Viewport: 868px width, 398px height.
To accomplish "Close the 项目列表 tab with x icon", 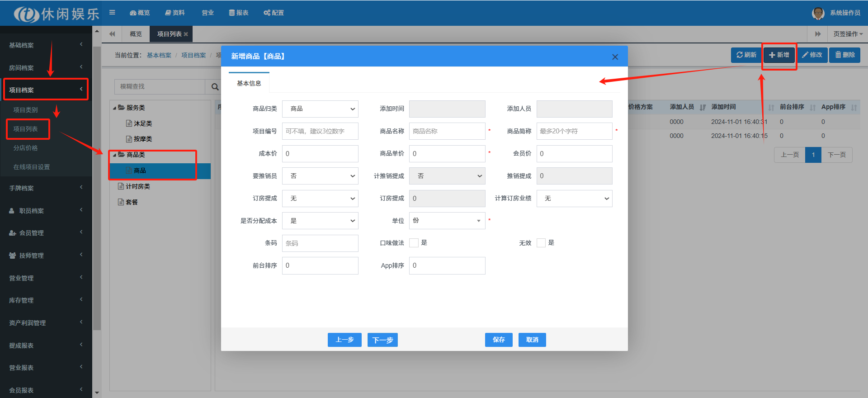I will (186, 34).
